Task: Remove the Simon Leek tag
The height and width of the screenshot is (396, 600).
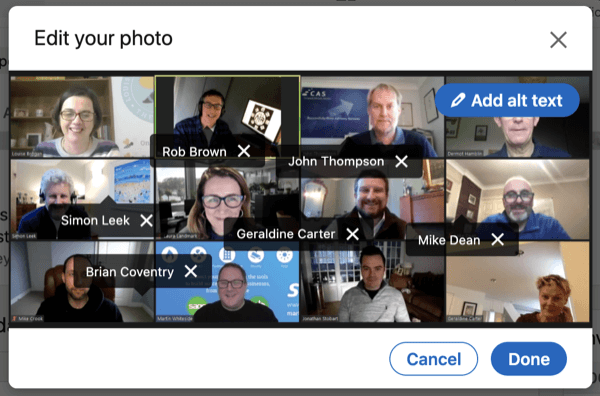Action: coord(146,220)
